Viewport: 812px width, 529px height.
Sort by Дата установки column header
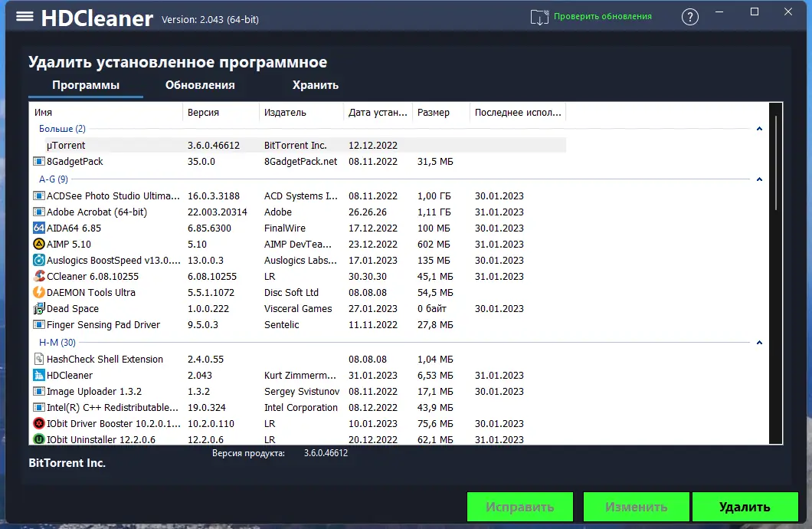[x=378, y=113]
